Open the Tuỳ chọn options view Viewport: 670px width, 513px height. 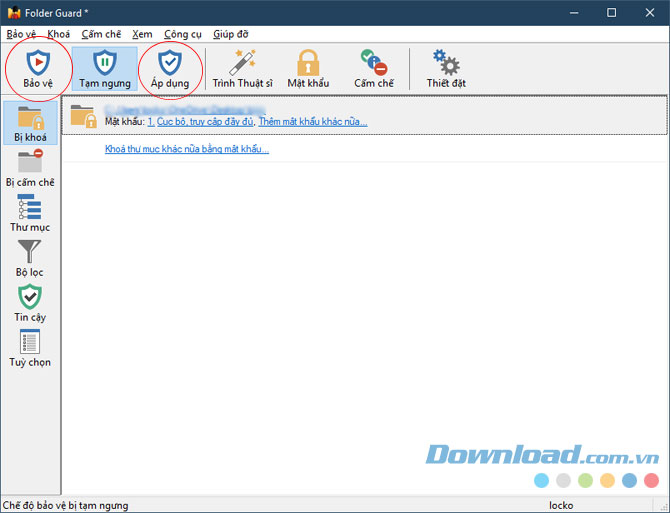click(x=30, y=348)
